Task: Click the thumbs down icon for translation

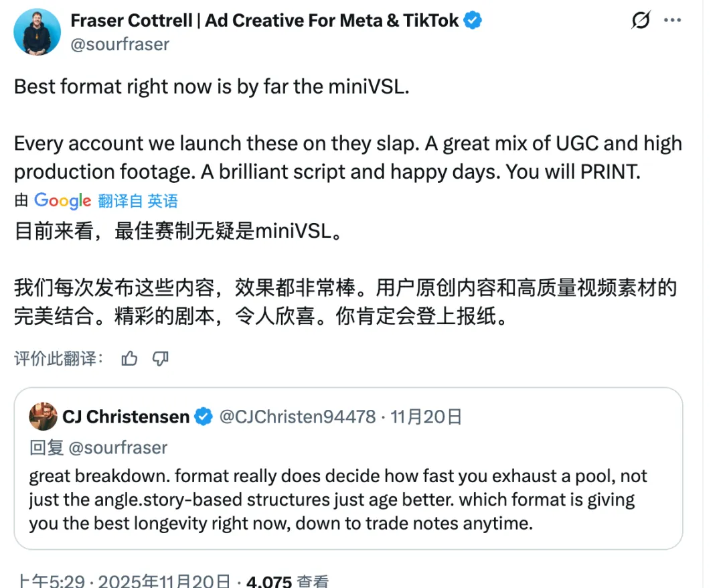Action: 160,359
